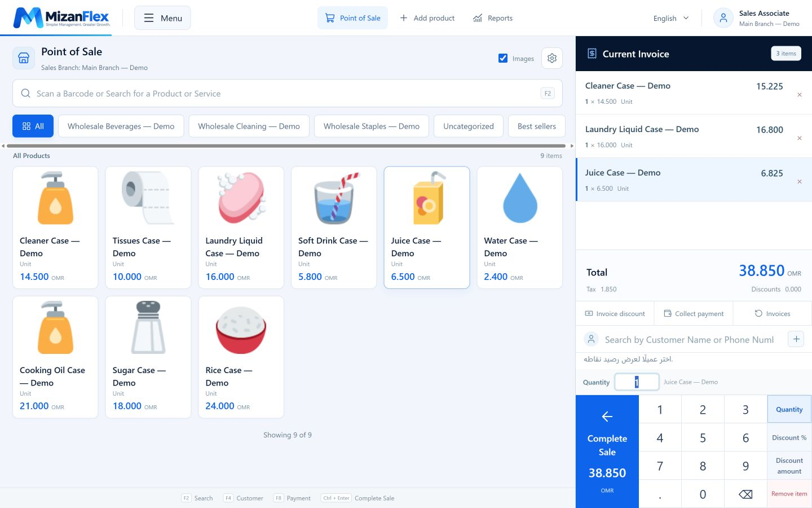Filter by Wholesale Cleaning — Demo
The image size is (812, 508).
pyautogui.click(x=249, y=126)
